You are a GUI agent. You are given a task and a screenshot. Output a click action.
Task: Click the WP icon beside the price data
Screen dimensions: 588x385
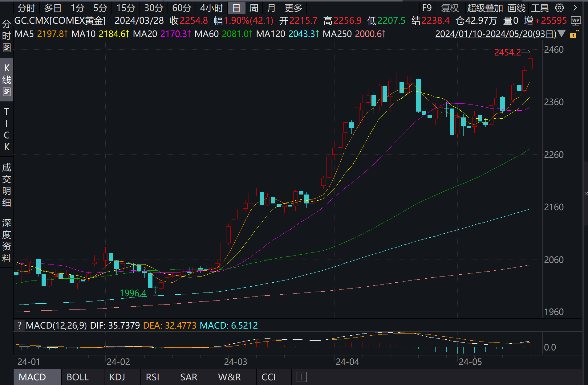click(575, 21)
